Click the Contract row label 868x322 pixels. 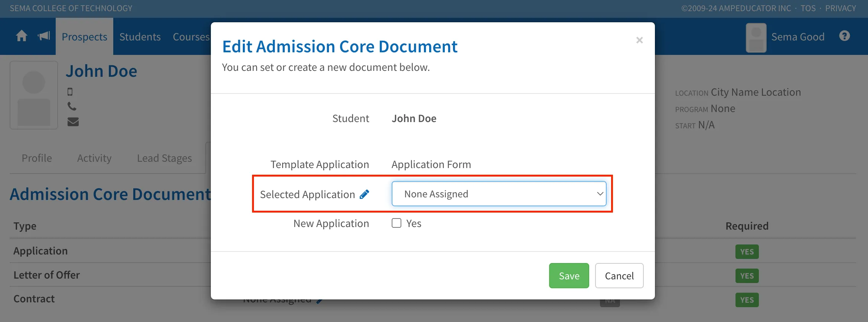tap(34, 299)
